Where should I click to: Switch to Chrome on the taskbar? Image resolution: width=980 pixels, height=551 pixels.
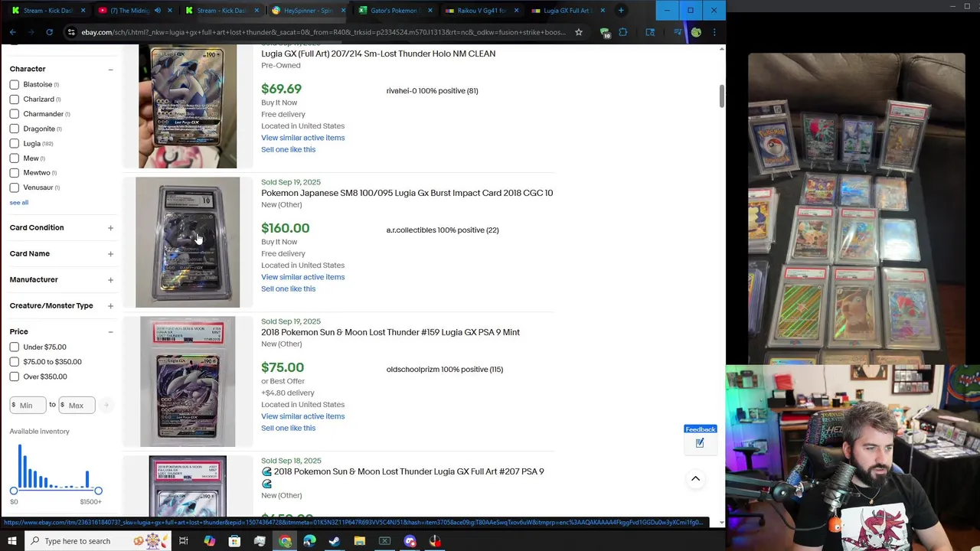click(285, 541)
